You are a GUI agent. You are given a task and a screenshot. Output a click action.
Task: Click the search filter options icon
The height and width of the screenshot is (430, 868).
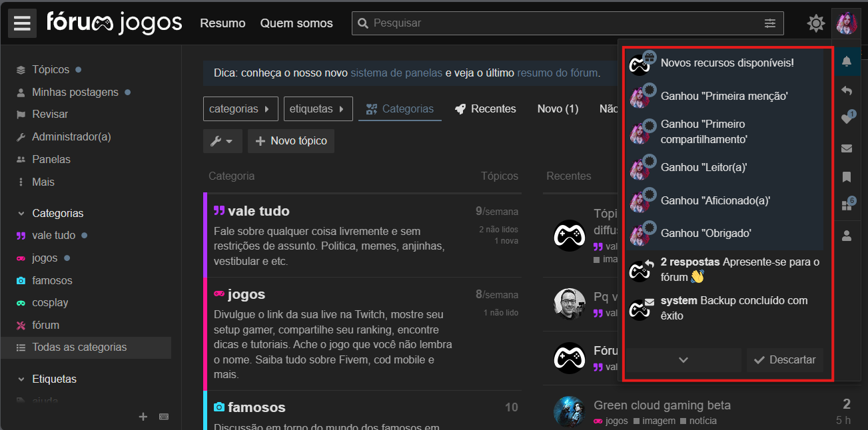point(770,23)
